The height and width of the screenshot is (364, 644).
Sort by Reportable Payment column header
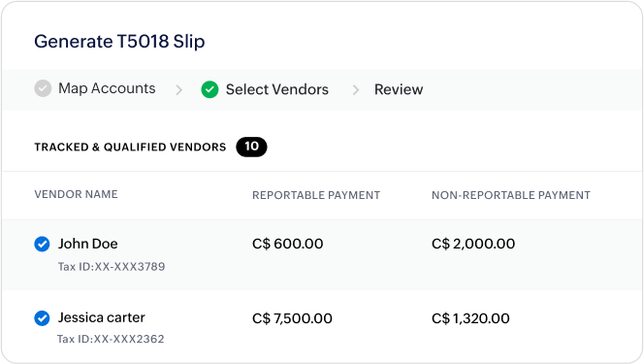click(316, 195)
